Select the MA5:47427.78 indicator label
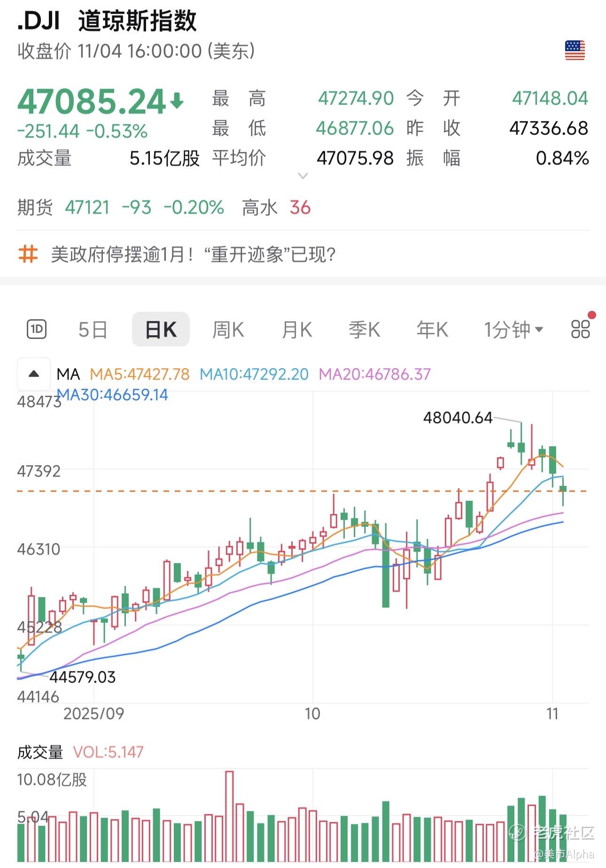 (140, 374)
